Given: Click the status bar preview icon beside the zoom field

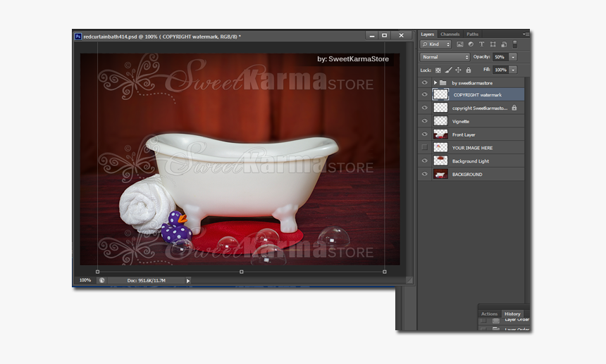Looking at the screenshot, I should pos(101,280).
